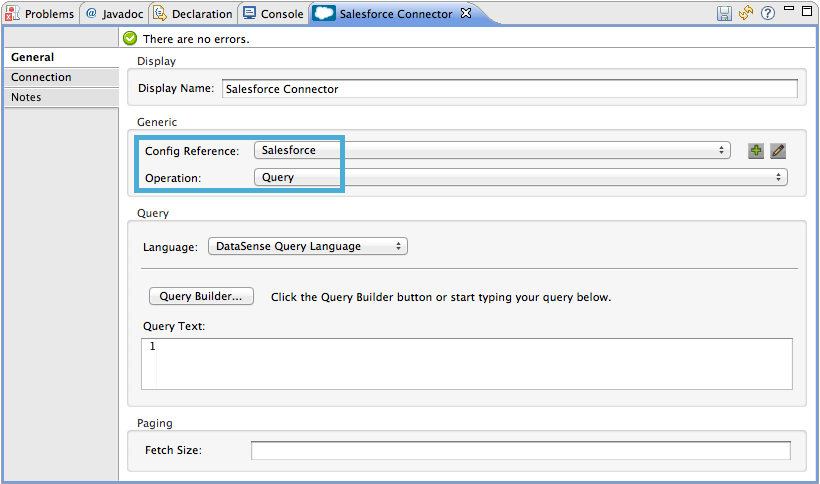Image resolution: width=820 pixels, height=484 pixels.
Task: Open the Config Reference dropdown
Action: coord(492,151)
